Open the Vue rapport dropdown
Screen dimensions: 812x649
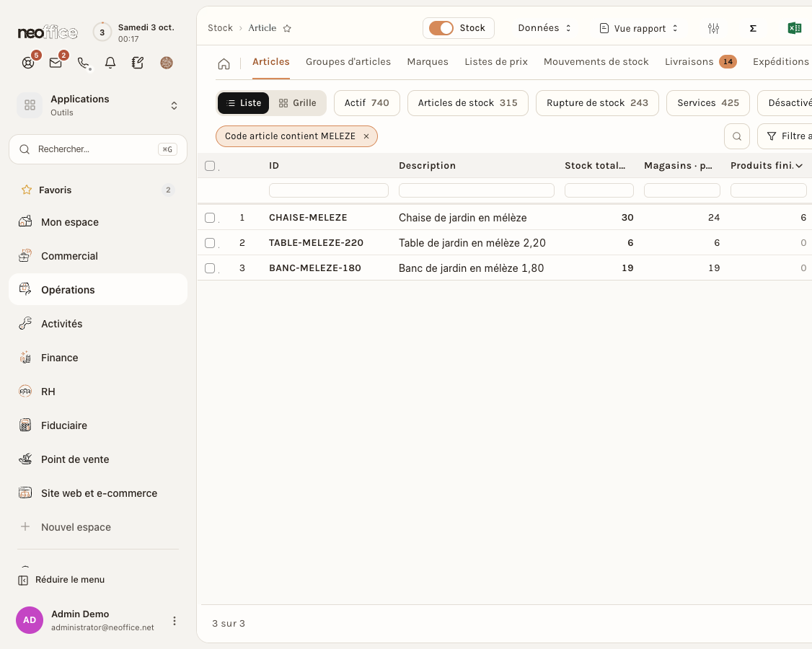638,29
